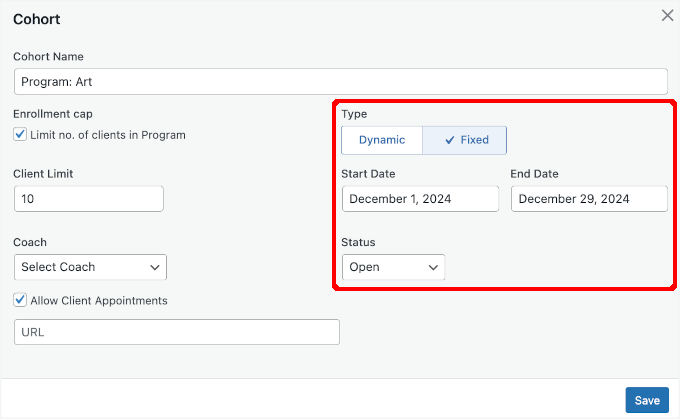680x419 pixels.
Task: Close the Cohort dialog with the X
Action: click(x=667, y=16)
